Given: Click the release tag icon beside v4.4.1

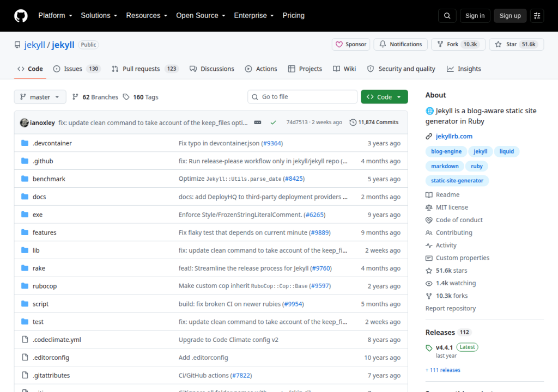Looking at the screenshot, I should [429, 348].
